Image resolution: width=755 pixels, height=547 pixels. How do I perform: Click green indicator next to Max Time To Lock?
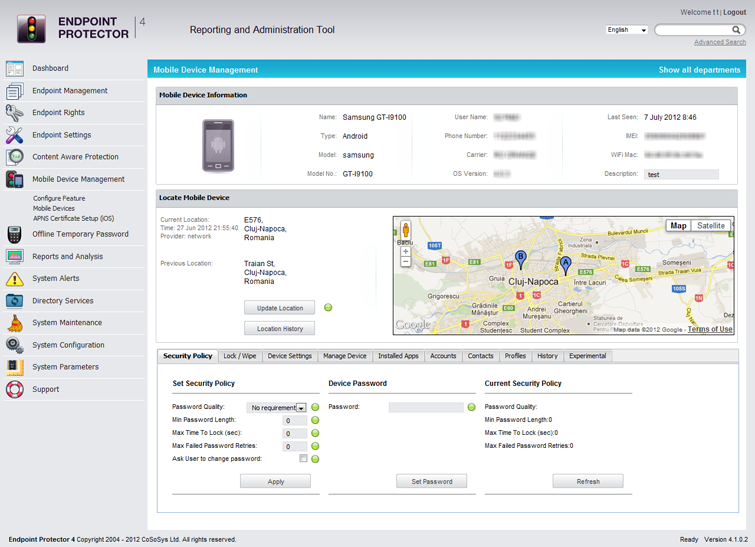[315, 433]
